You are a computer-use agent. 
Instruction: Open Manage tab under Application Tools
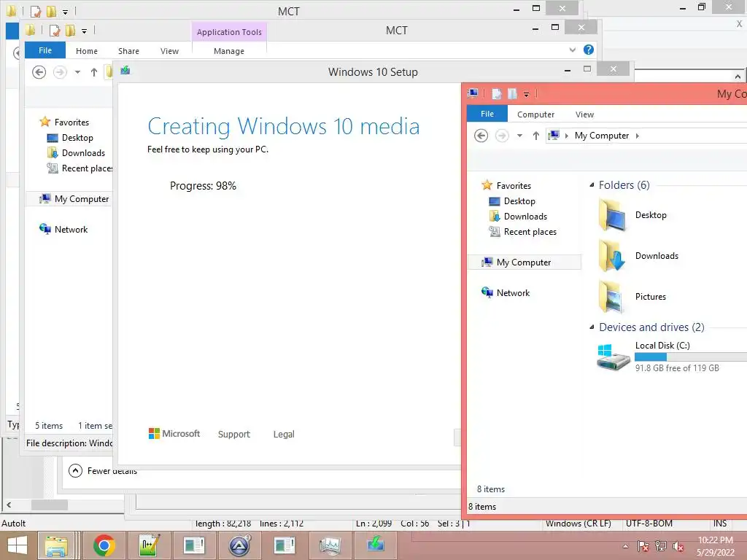pos(228,51)
